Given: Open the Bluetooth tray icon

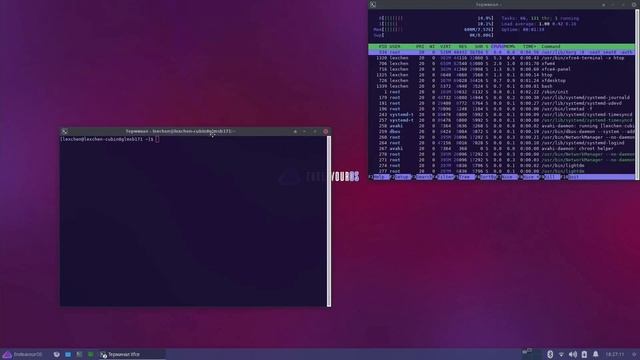Looking at the screenshot, I should pyautogui.click(x=550, y=354).
